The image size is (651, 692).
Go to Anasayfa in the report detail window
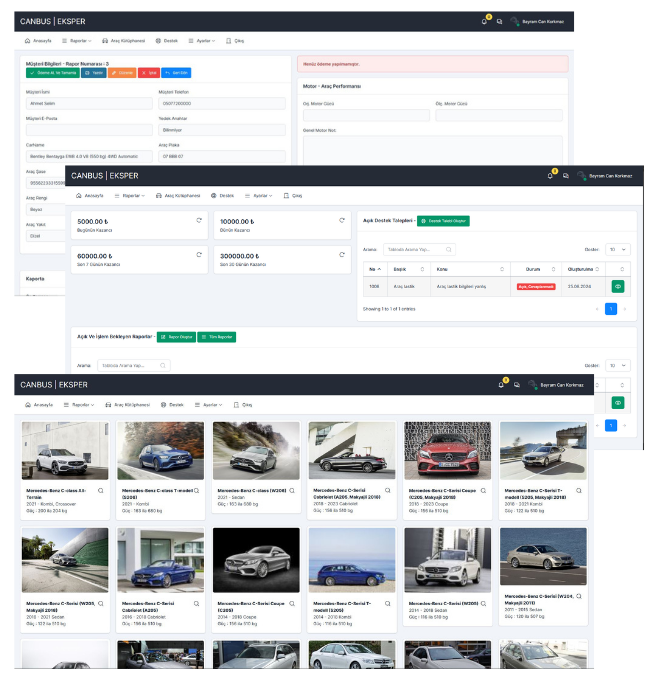tap(38, 41)
